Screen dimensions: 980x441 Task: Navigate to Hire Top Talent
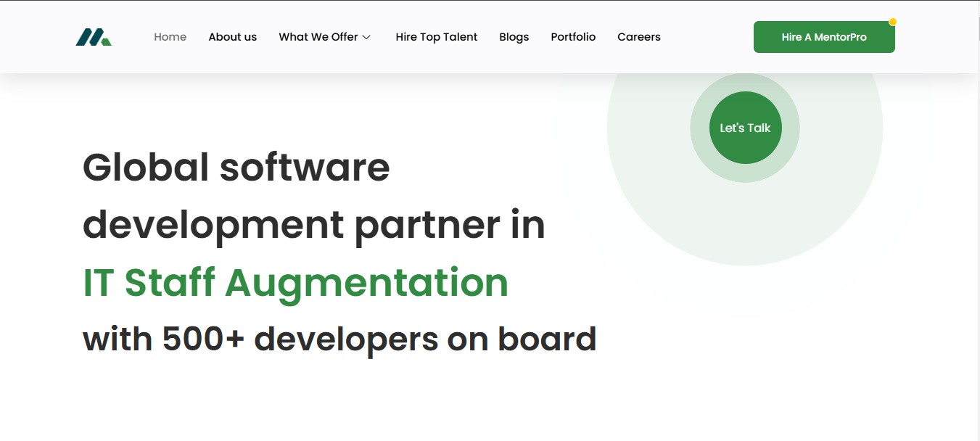[436, 37]
